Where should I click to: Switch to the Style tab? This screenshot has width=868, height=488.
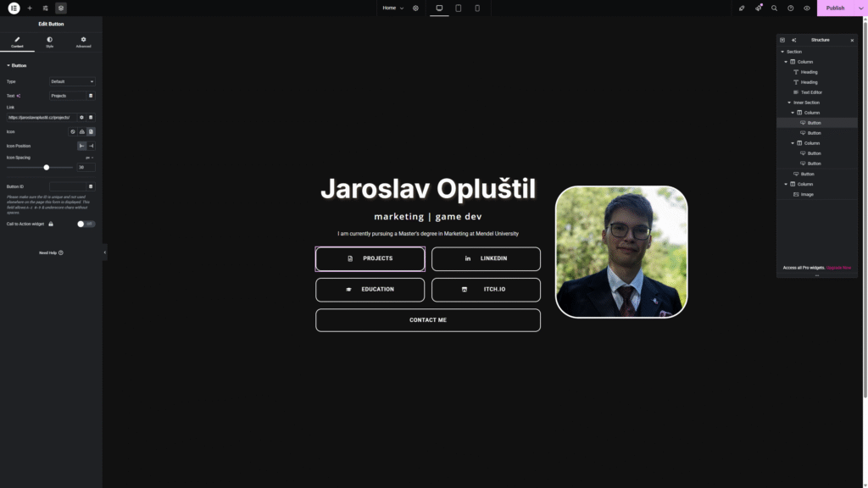(x=49, y=41)
